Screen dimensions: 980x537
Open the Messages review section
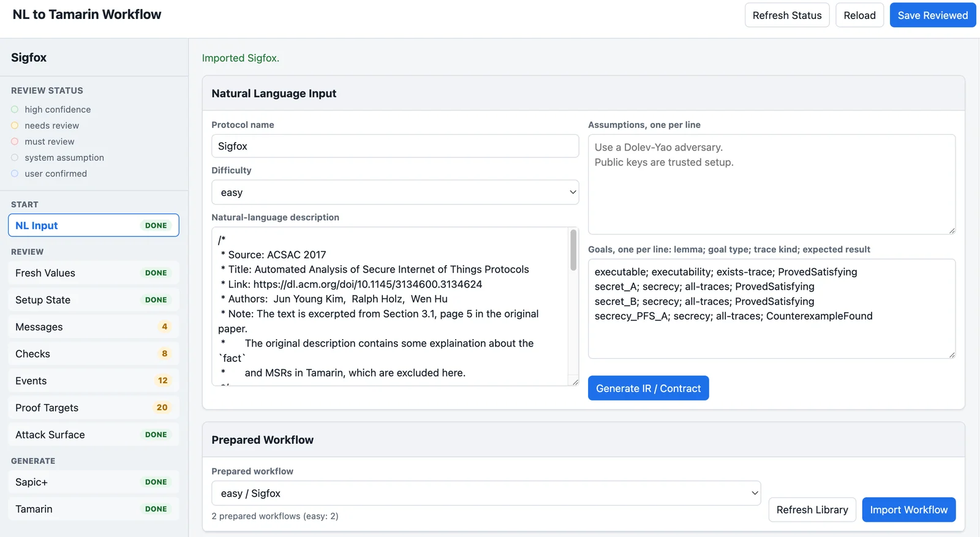click(94, 327)
